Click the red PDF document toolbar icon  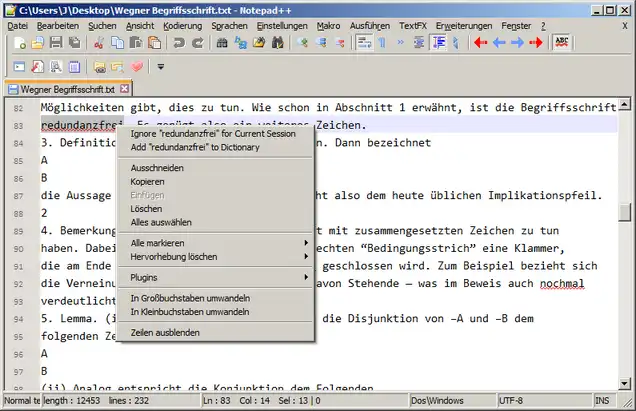click(37, 67)
